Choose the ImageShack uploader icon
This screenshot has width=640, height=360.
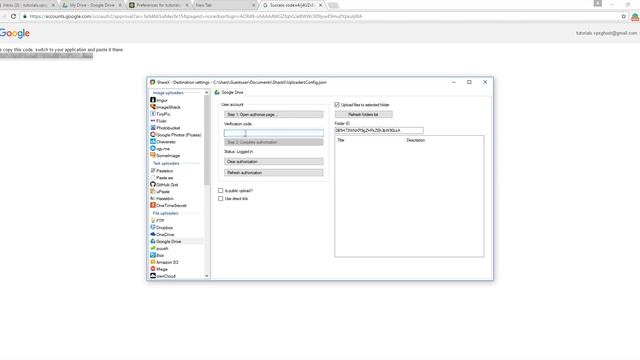153,107
